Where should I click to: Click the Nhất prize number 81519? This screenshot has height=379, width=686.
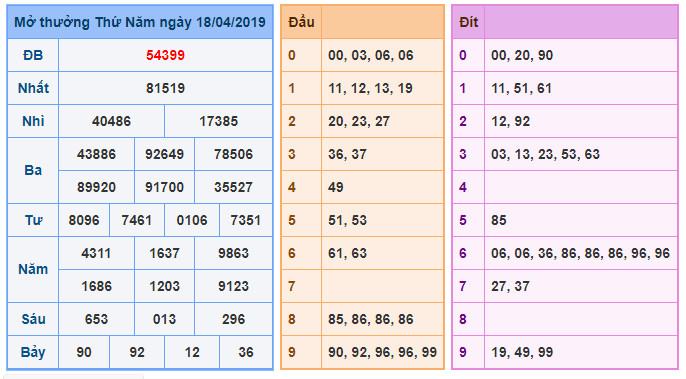165,88
